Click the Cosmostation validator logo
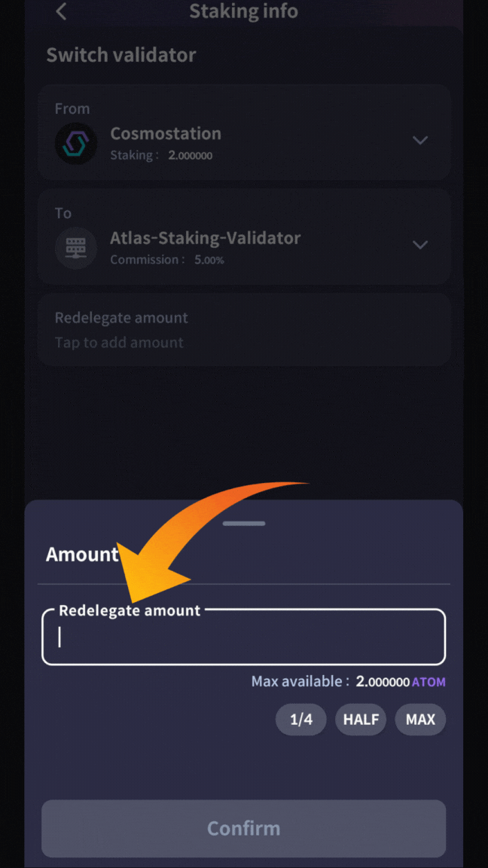488x868 pixels. pyautogui.click(x=76, y=142)
